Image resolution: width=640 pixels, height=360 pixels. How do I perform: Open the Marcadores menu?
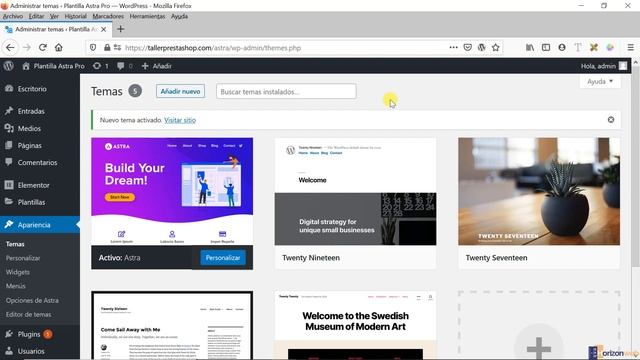point(108,16)
